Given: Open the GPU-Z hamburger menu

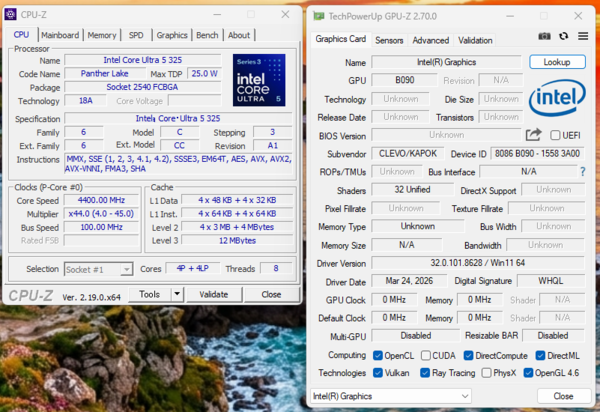Looking at the screenshot, I should pyautogui.click(x=583, y=36).
